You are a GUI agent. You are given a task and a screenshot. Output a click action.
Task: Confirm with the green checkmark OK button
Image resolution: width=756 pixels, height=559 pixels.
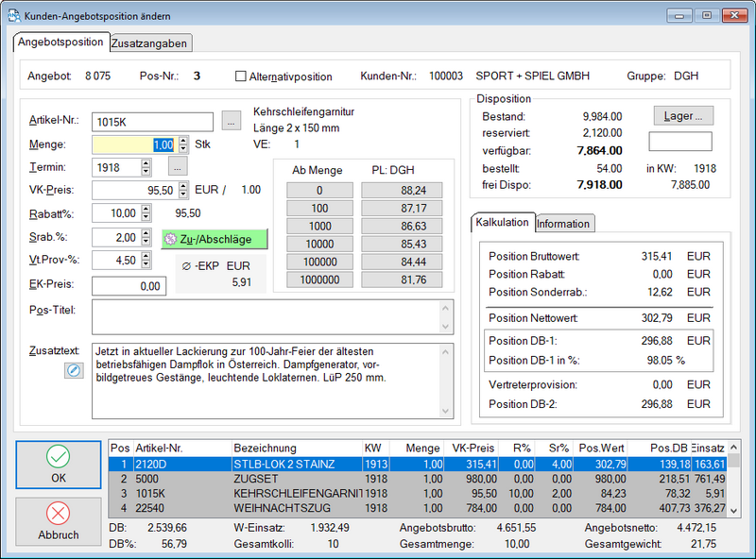point(59,466)
